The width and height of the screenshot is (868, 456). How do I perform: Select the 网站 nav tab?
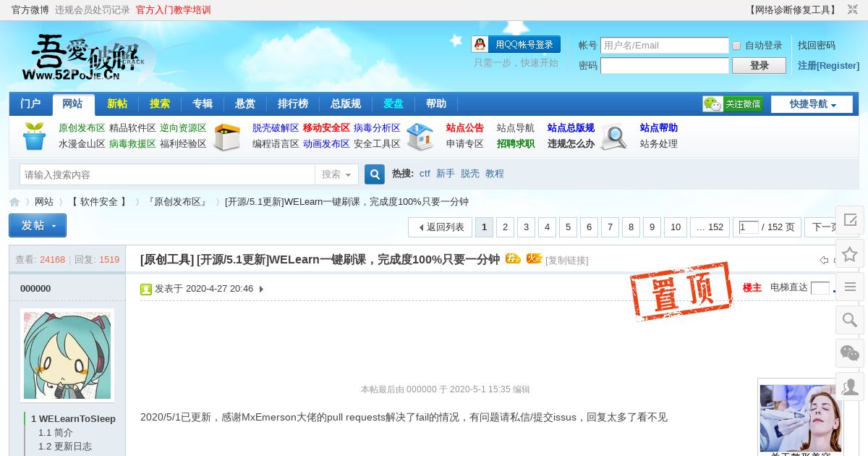[73, 104]
